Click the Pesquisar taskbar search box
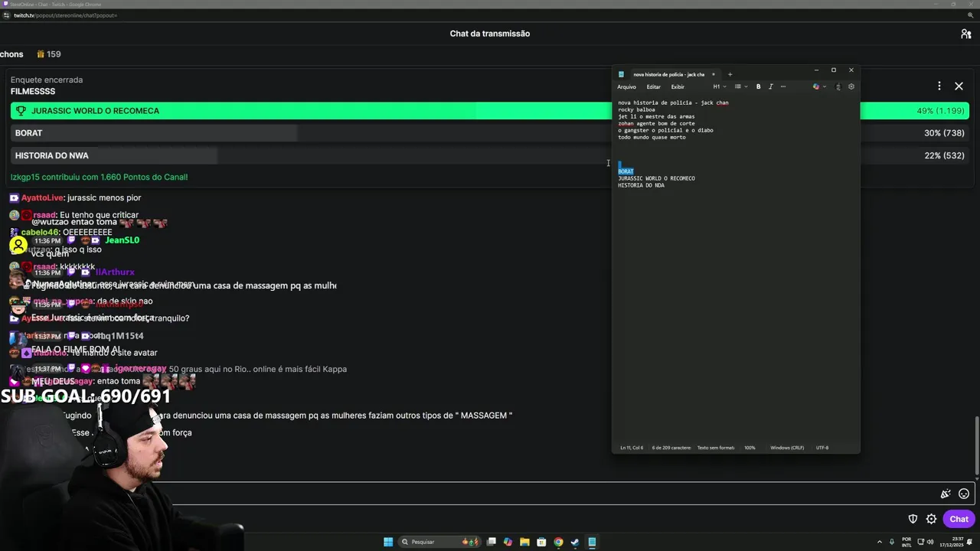 pos(441,542)
